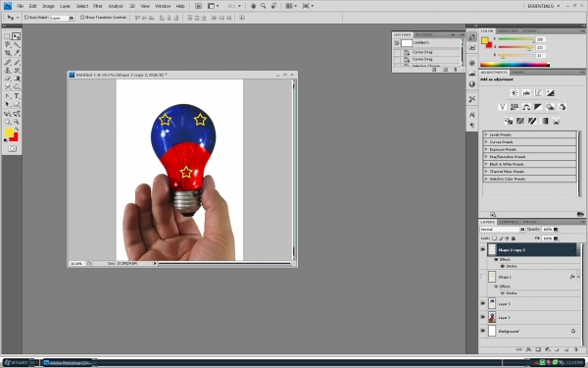Select the Healing Brush tool
This screenshot has height=368, width=588.
click(x=7, y=63)
